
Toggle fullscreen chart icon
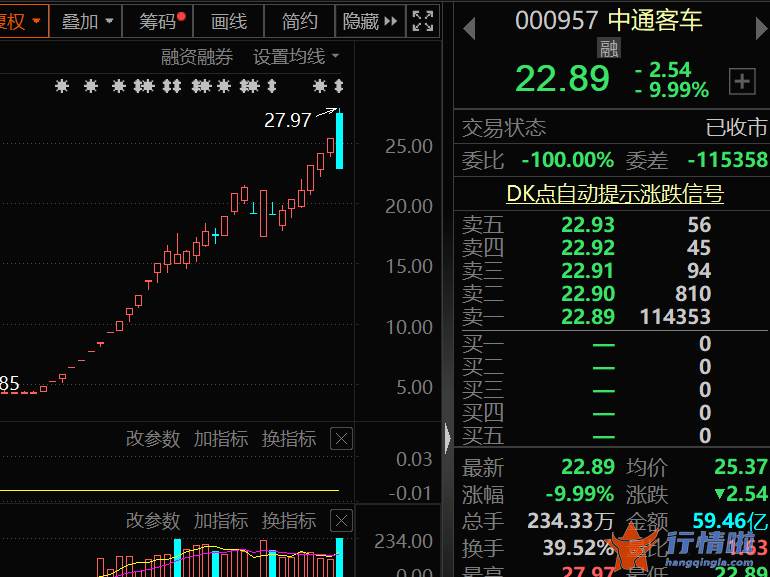tap(423, 21)
